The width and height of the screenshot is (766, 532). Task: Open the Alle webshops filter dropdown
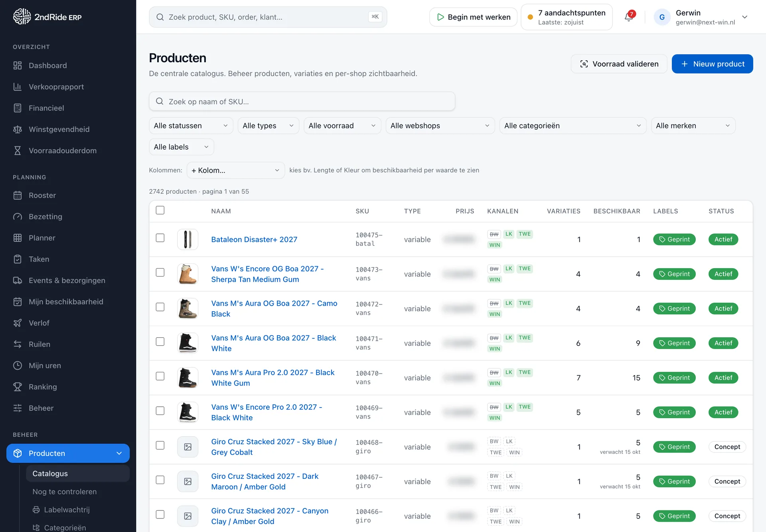point(440,126)
